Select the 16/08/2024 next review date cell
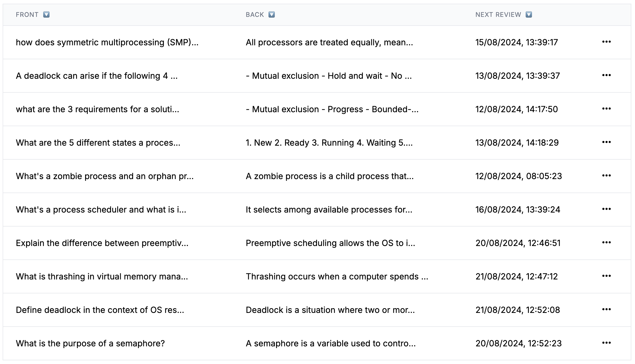Image resolution: width=635 pixels, height=364 pixels. tap(518, 210)
